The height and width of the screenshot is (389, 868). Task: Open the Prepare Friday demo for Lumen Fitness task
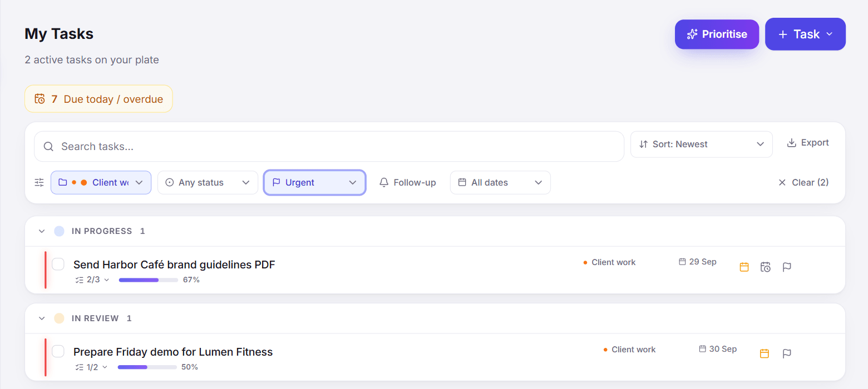pos(173,352)
